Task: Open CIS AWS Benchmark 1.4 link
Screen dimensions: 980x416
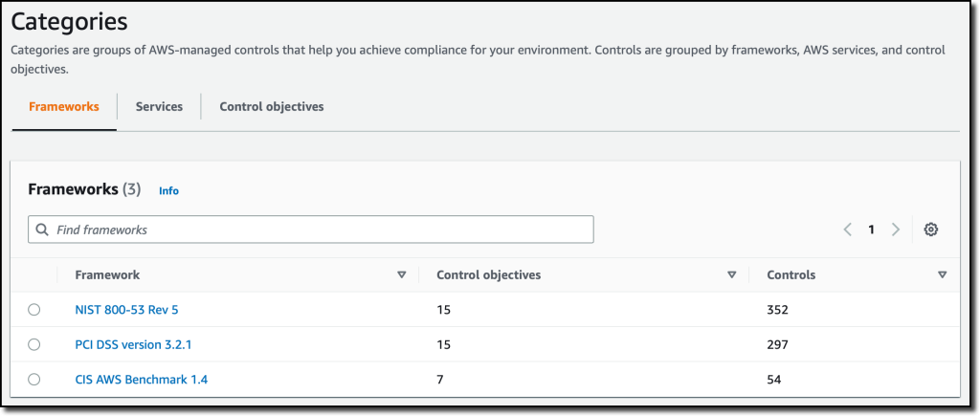Action: (x=142, y=380)
